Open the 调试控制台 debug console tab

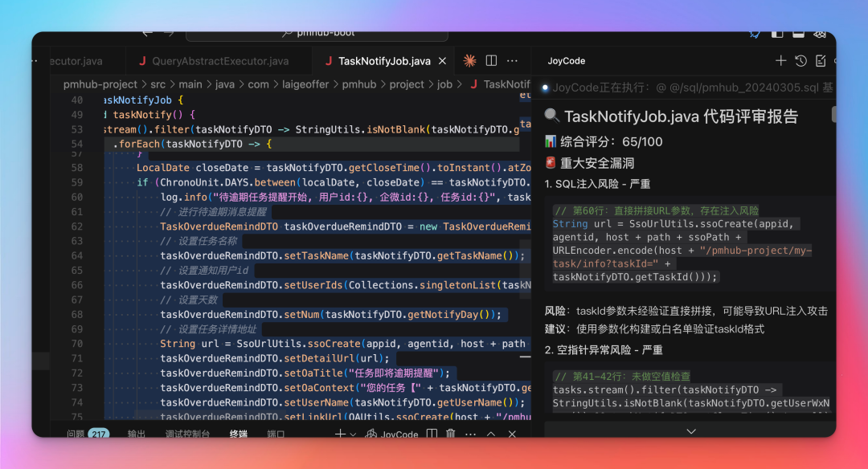click(187, 434)
